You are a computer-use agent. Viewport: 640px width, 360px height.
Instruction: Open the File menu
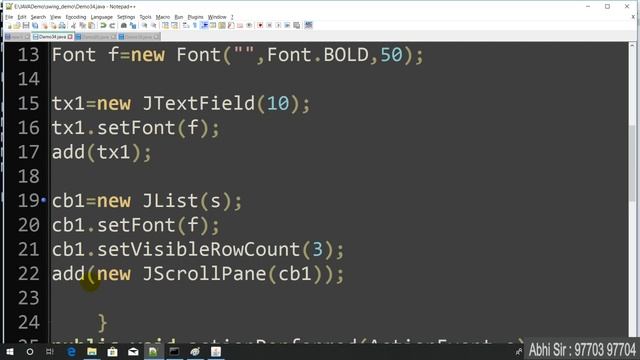[9, 17]
